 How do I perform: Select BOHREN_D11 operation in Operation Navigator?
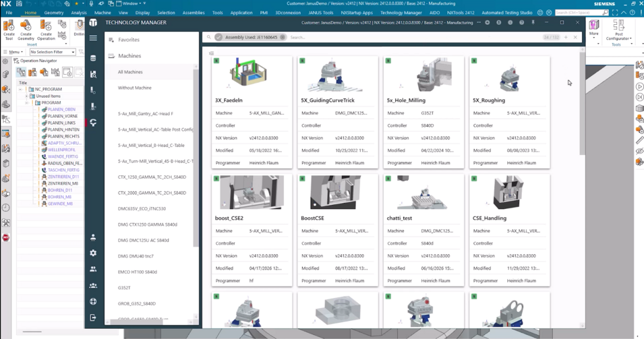pos(60,190)
